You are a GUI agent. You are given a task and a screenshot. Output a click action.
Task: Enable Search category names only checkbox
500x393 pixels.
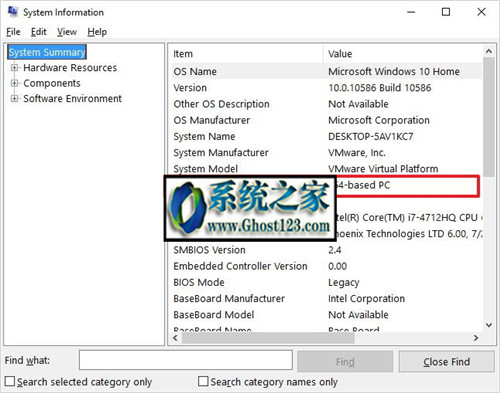point(203,381)
